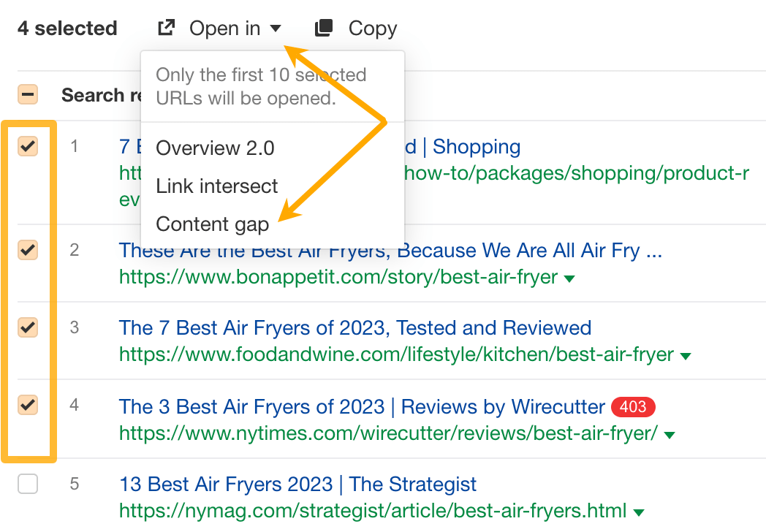Open the dropdown next to the foodandwine.com URL
Screen dimensions: 766x532
coord(684,356)
